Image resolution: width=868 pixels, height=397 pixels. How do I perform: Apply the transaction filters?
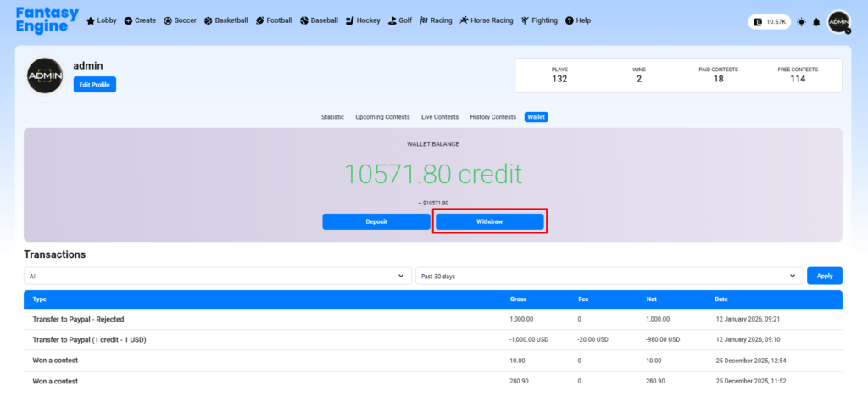point(824,276)
